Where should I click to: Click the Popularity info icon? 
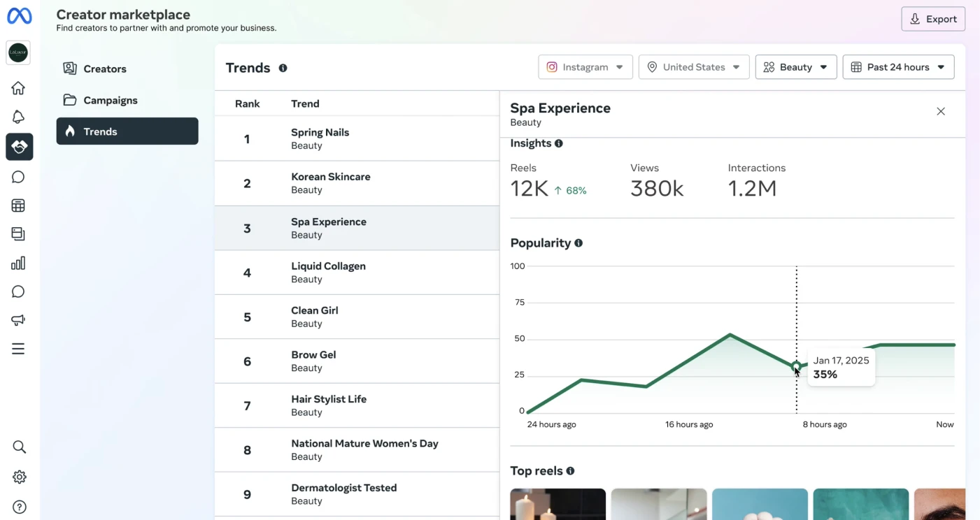click(x=578, y=243)
